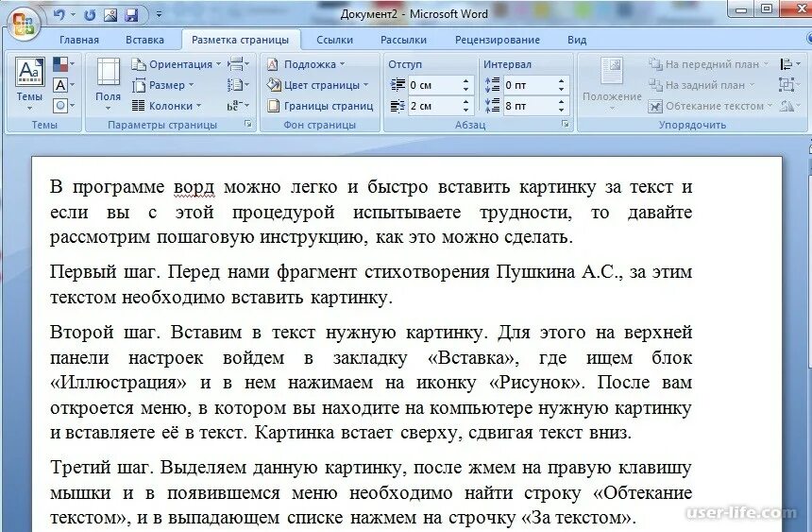Click the page breaks icon next to Ориентация

point(235,64)
